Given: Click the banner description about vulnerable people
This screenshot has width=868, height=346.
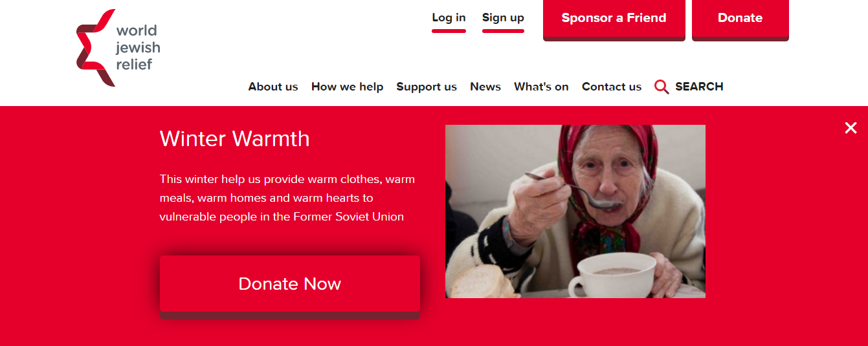Looking at the screenshot, I should [287, 198].
